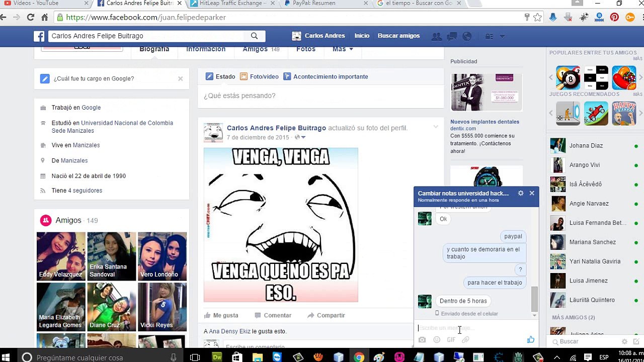Open the messages icon in Facebook header

(452, 36)
